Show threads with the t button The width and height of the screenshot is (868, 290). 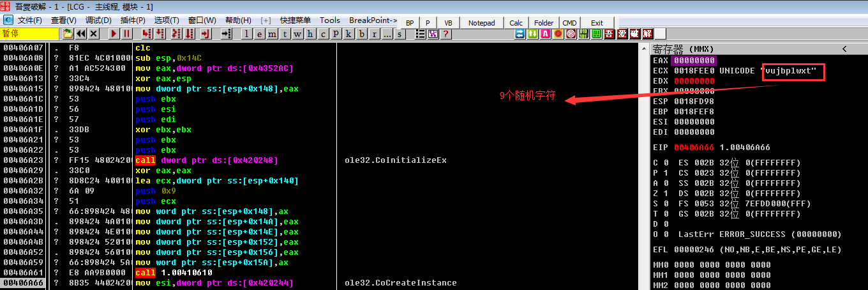[x=285, y=34]
